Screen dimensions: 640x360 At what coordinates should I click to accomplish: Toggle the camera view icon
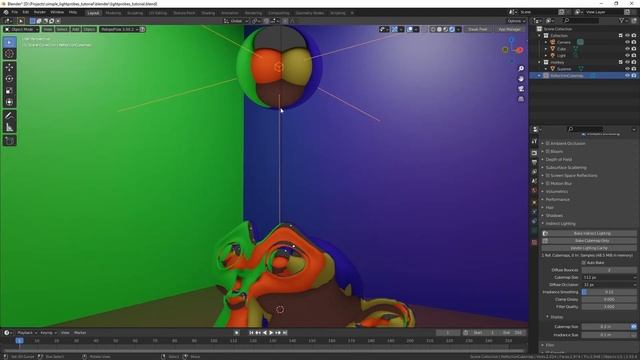pos(521,89)
